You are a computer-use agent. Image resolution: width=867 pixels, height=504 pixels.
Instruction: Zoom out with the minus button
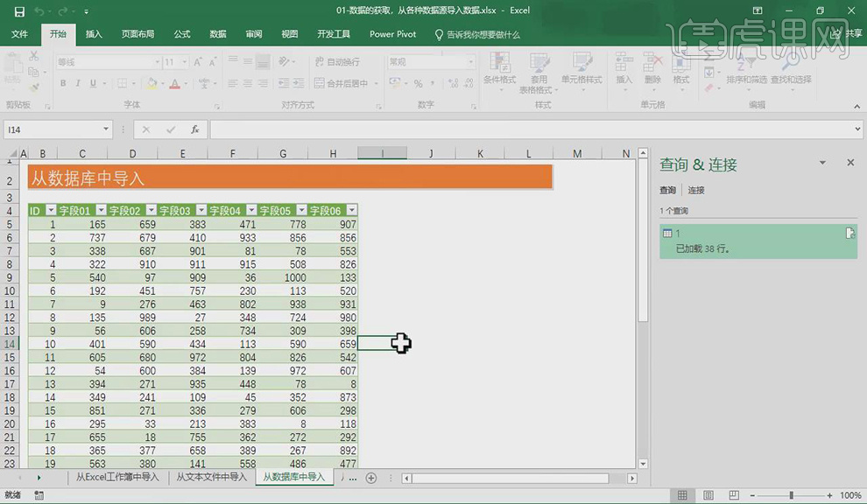[752, 495]
